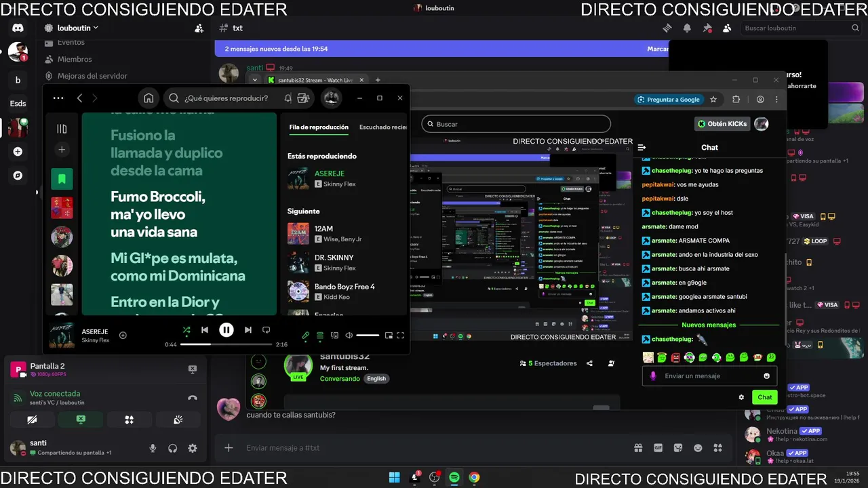Image resolution: width=868 pixels, height=488 pixels.
Task: Click Spotify's Your Library icon
Action: (x=62, y=129)
